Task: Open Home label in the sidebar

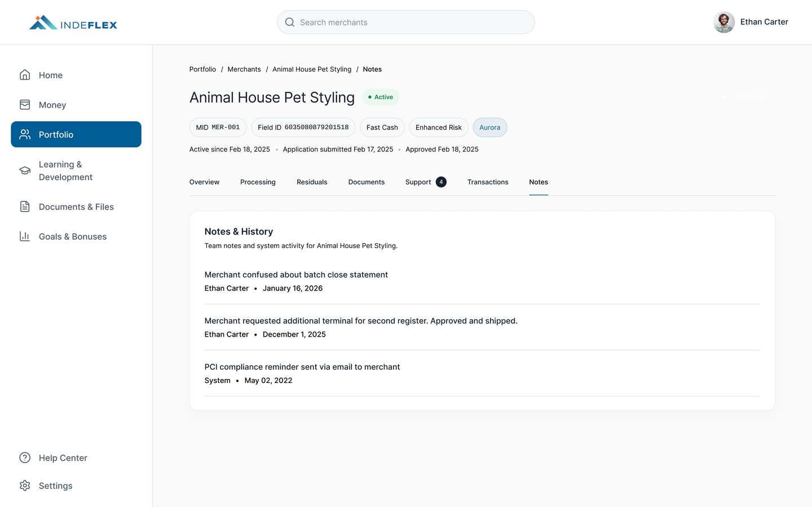Action: click(51, 75)
